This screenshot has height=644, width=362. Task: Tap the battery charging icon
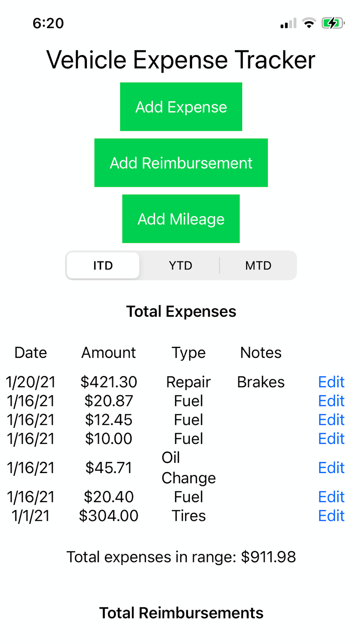(x=333, y=23)
